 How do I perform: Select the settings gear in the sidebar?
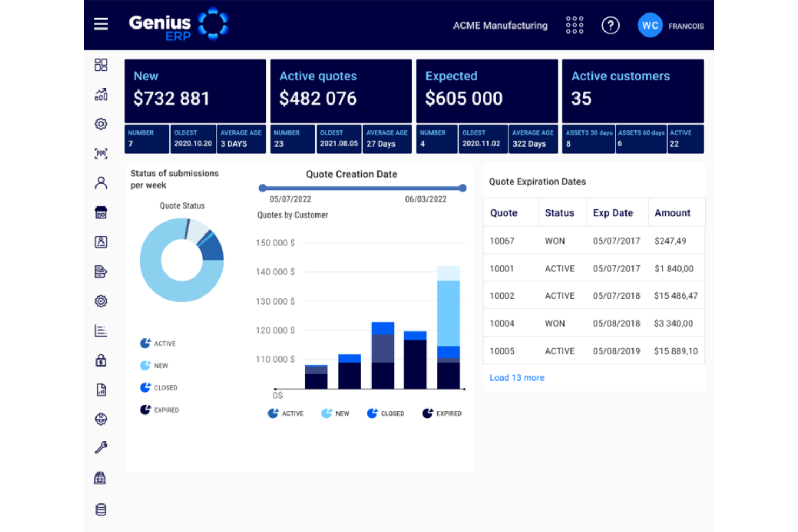[x=101, y=124]
